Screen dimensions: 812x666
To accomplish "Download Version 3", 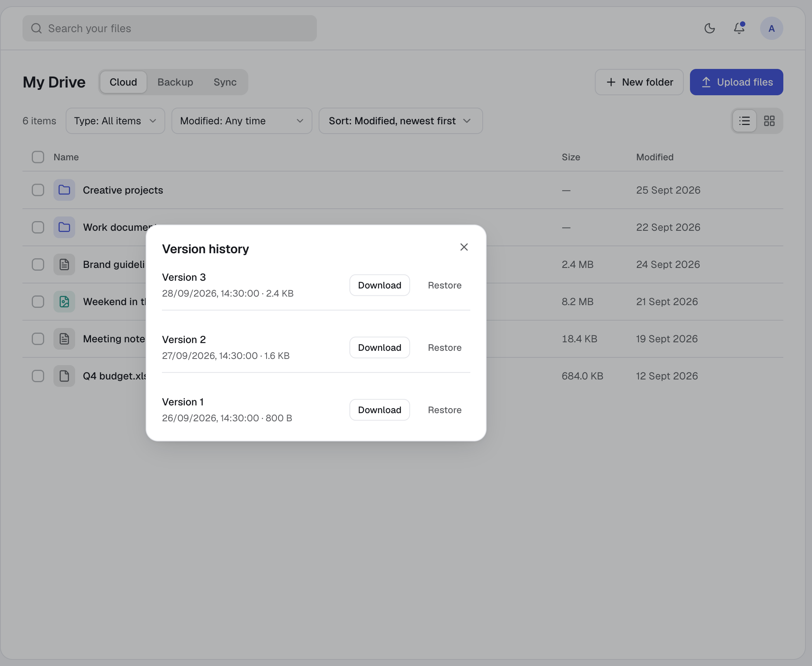I will (x=380, y=285).
